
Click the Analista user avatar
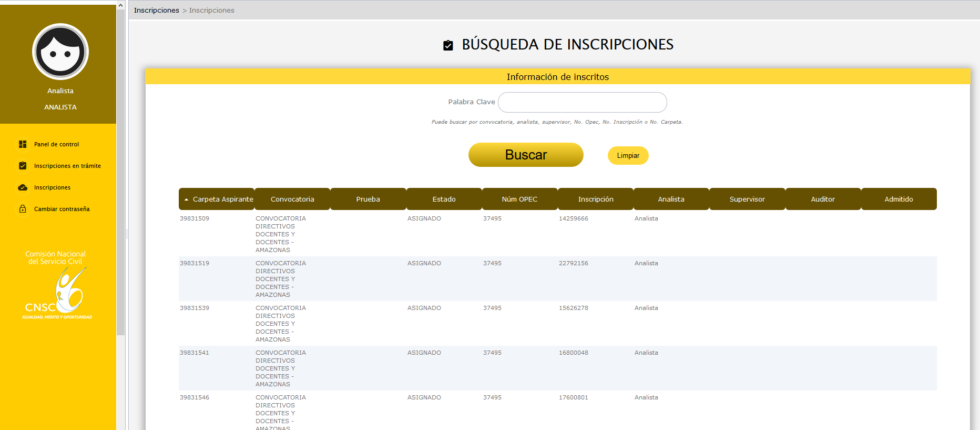point(60,52)
